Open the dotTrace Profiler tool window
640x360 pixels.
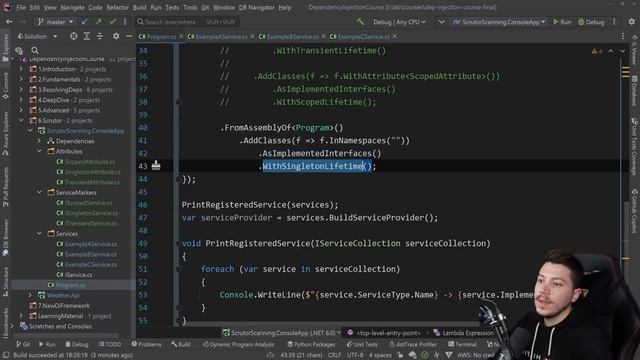click(413, 344)
